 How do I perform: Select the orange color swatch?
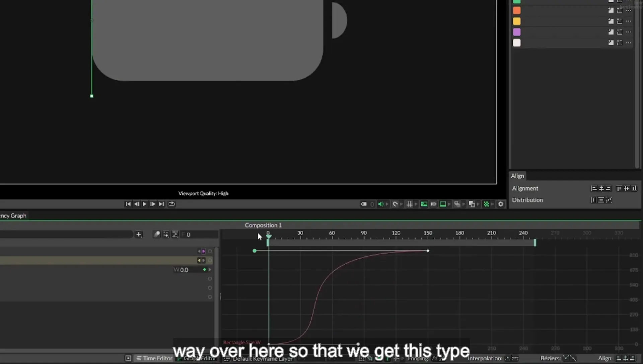pos(517,11)
